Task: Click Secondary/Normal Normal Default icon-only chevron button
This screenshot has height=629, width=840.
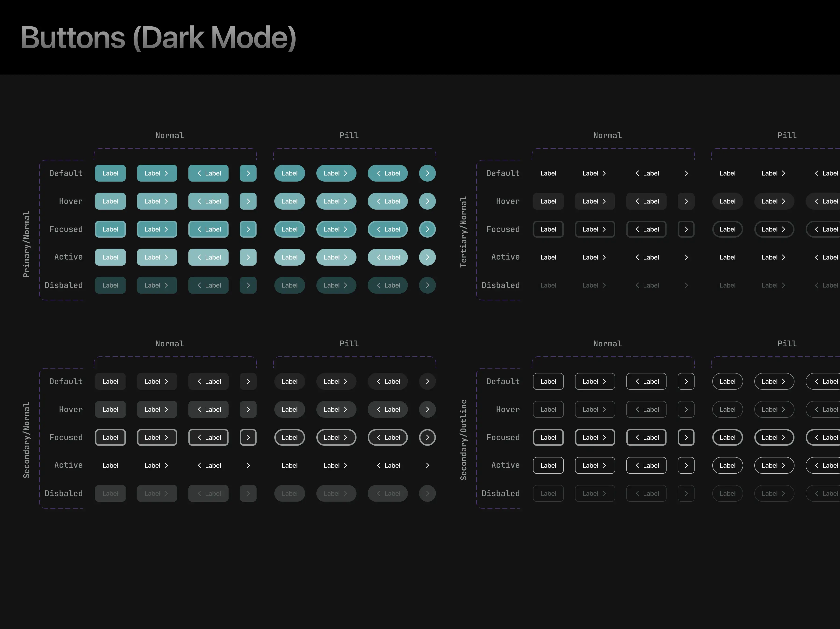Action: 248,382
